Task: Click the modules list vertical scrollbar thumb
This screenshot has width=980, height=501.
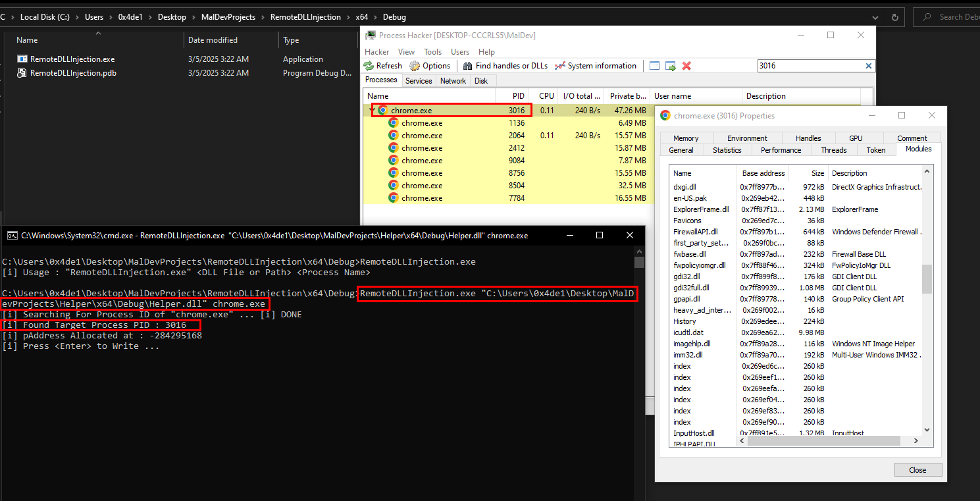Action: click(927, 278)
